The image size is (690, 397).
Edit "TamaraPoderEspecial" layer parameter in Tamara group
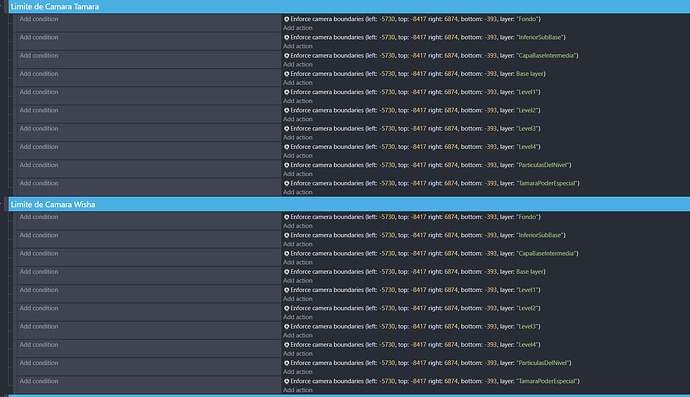coord(547,184)
